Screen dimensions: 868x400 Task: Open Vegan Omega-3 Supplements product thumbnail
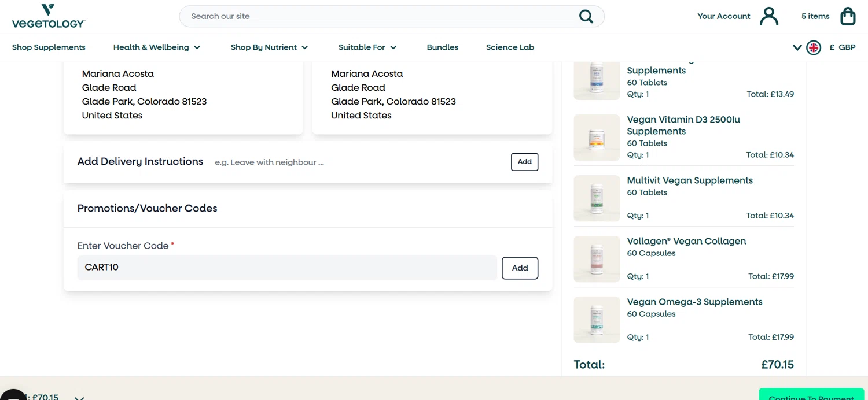pos(597,320)
